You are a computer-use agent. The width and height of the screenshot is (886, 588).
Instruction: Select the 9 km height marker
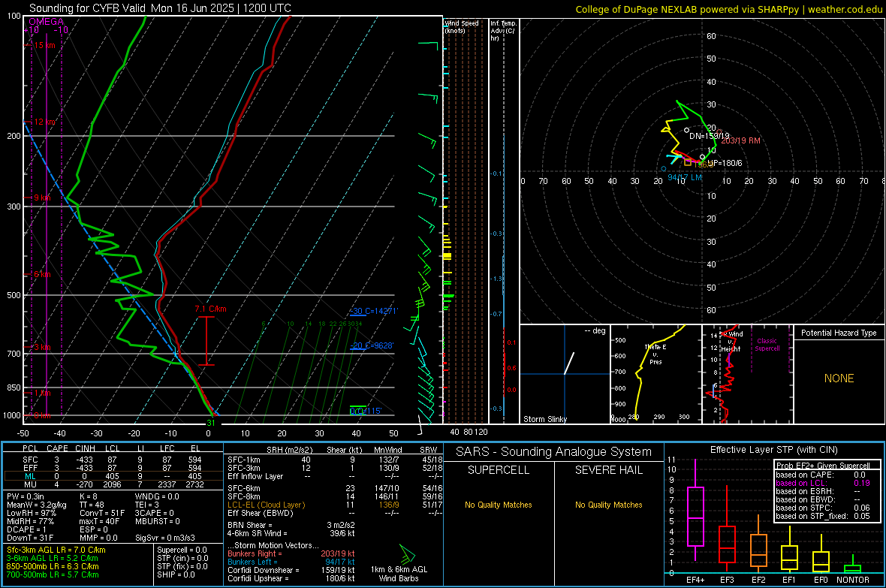coord(42,198)
